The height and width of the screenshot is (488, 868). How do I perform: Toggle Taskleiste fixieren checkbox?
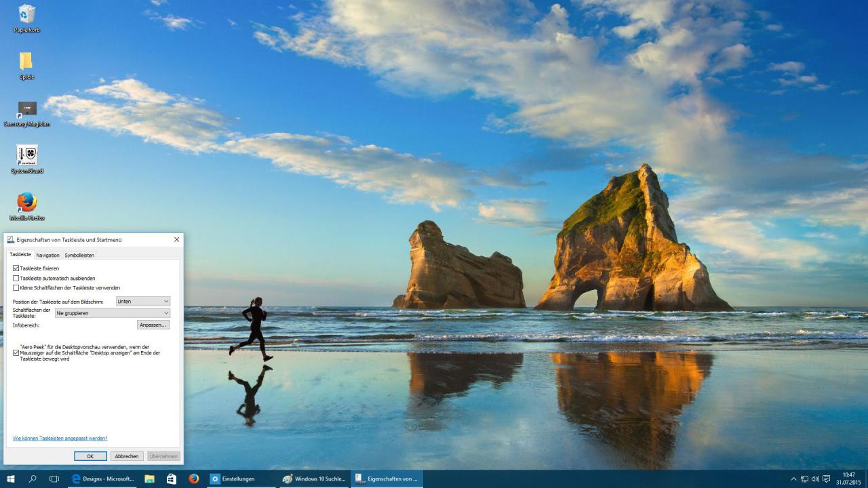click(16, 268)
